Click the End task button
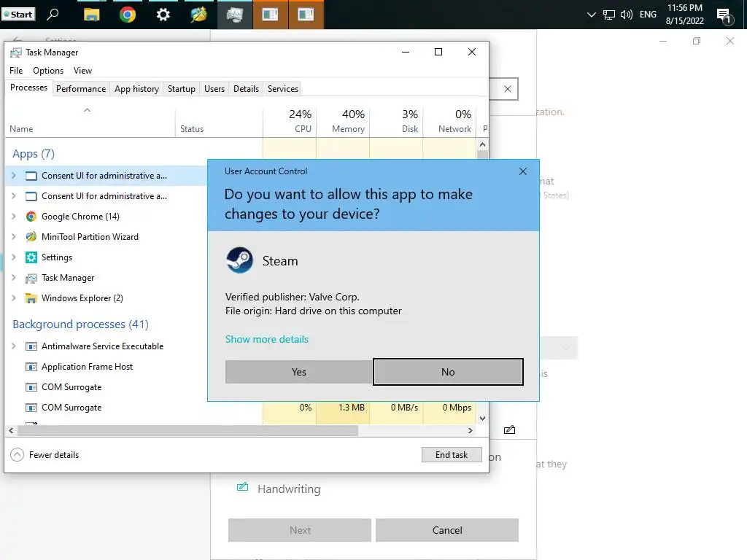 (451, 455)
